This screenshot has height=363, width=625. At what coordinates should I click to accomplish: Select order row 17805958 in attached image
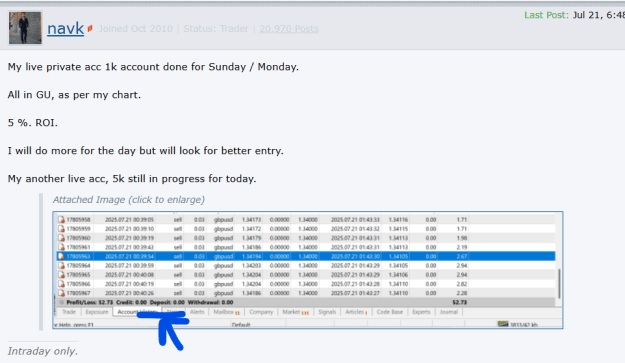pos(305,220)
